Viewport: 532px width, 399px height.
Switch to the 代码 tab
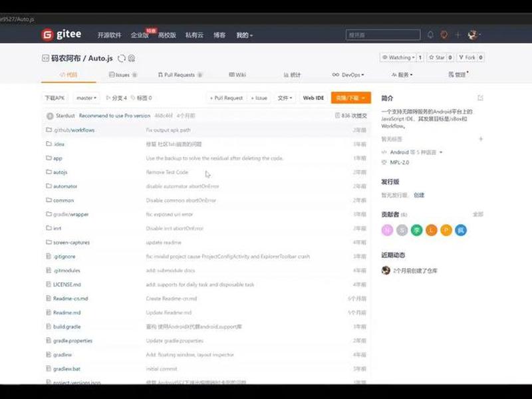[68, 74]
